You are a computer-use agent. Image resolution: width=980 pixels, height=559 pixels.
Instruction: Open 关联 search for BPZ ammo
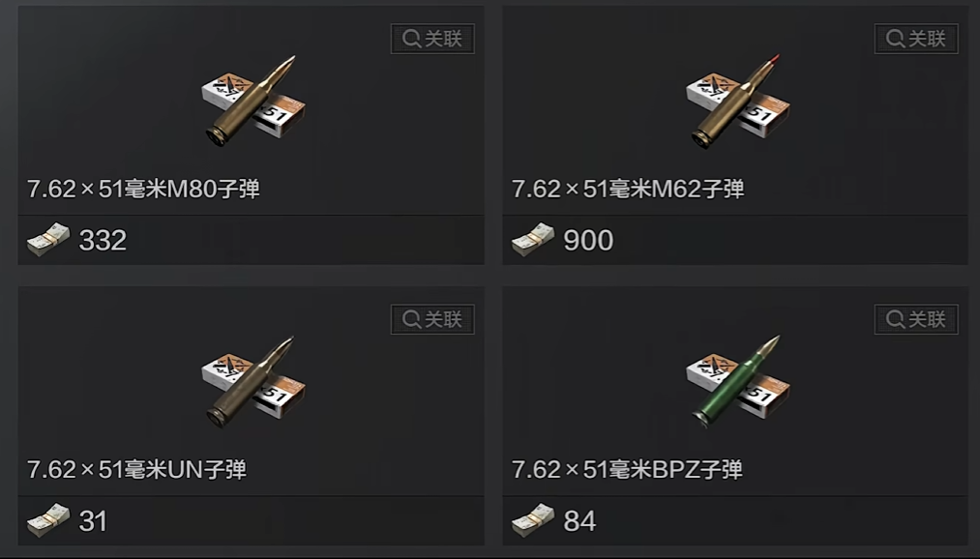[916, 319]
